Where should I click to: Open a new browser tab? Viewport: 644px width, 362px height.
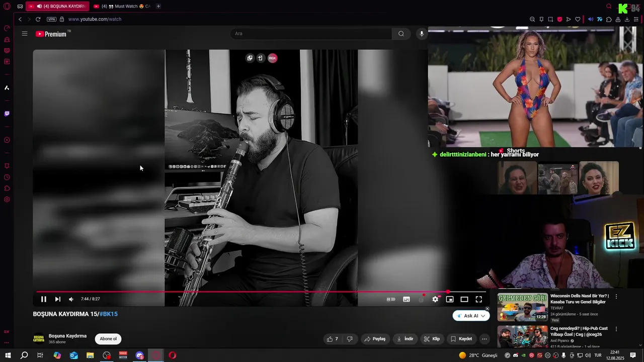point(158,6)
